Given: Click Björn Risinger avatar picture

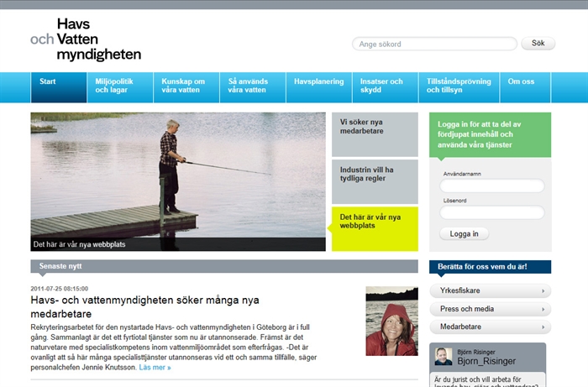Looking at the screenshot, I should click(x=444, y=356).
